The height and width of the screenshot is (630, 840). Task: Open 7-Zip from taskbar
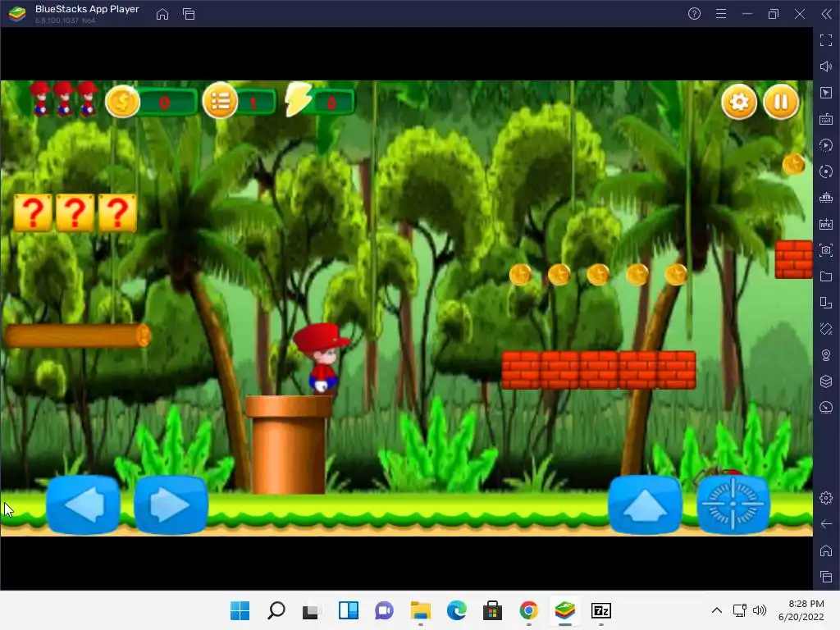pos(601,610)
